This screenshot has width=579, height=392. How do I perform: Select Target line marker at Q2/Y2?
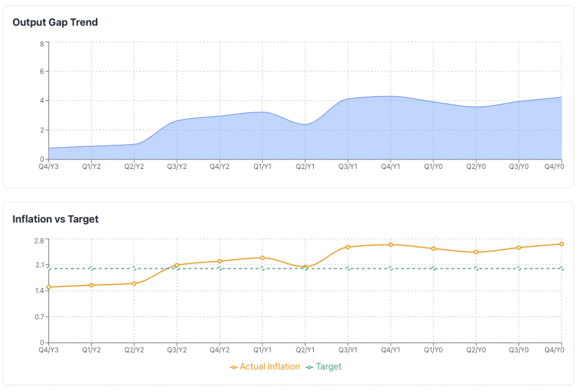click(134, 269)
